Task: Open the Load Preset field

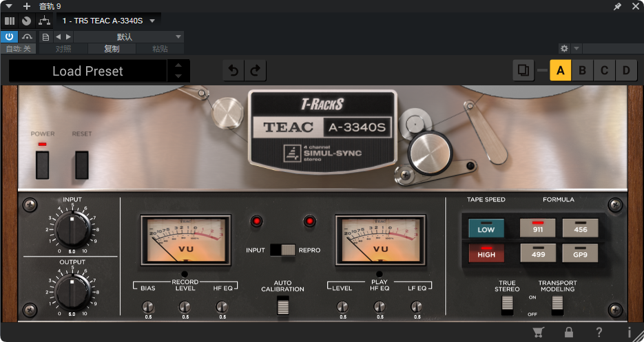Action: pyautogui.click(x=88, y=71)
